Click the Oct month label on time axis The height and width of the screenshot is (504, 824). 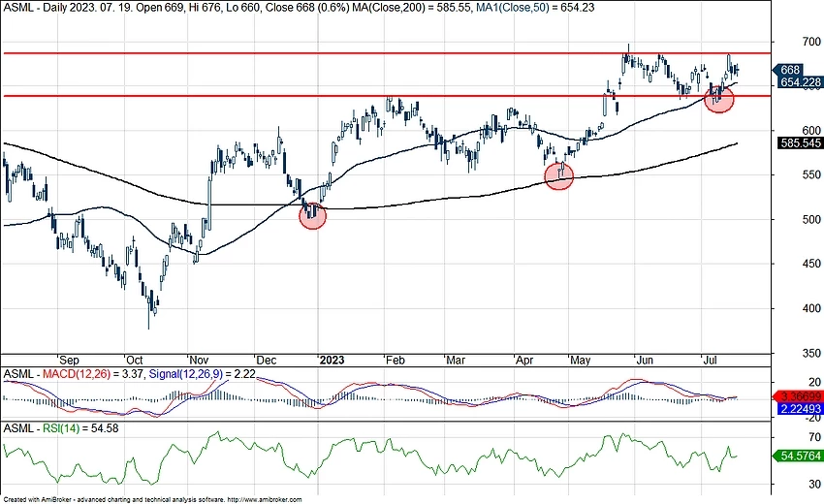point(135,358)
